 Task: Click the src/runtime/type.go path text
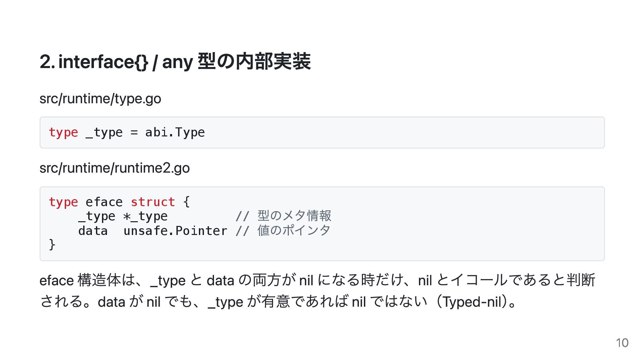(x=100, y=99)
